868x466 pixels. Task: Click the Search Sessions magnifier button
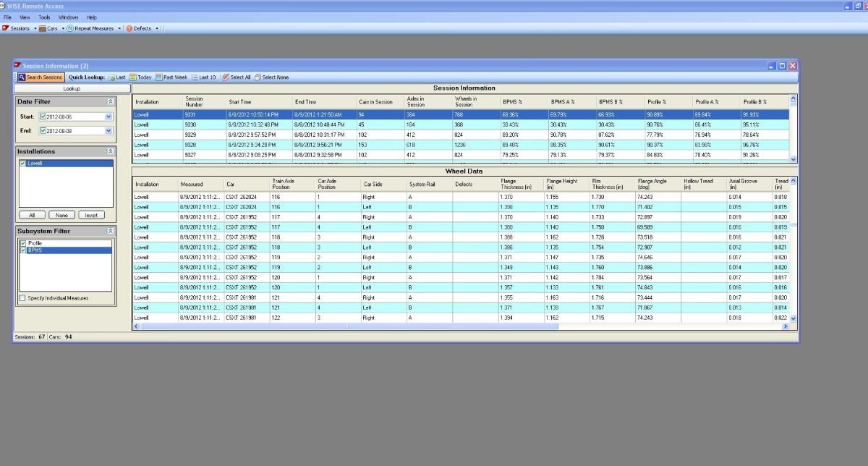click(x=41, y=77)
